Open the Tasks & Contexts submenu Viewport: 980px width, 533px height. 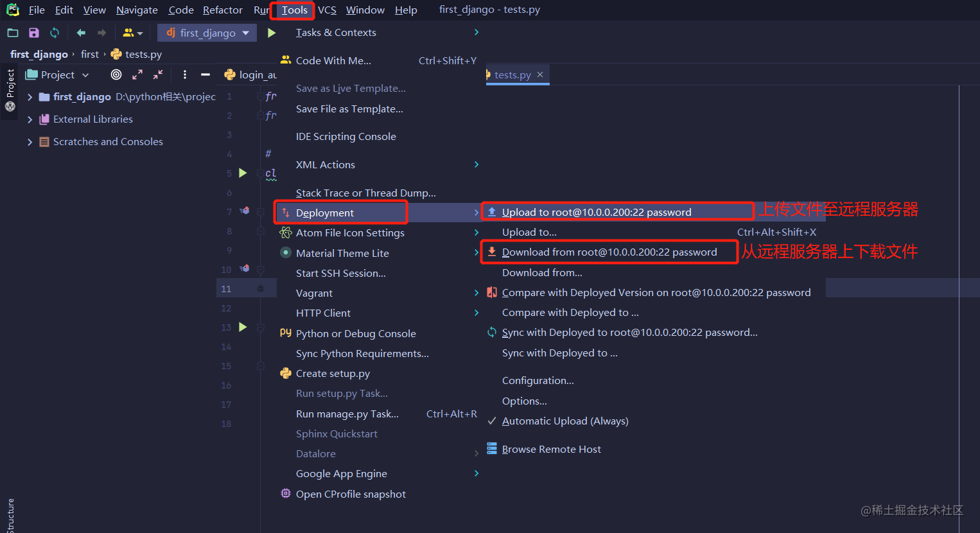[x=380, y=33]
